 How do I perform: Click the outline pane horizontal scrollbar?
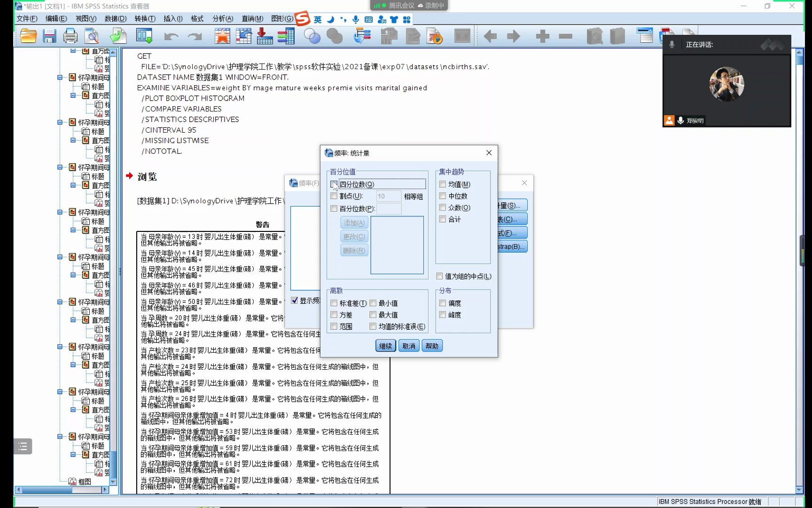point(62,490)
